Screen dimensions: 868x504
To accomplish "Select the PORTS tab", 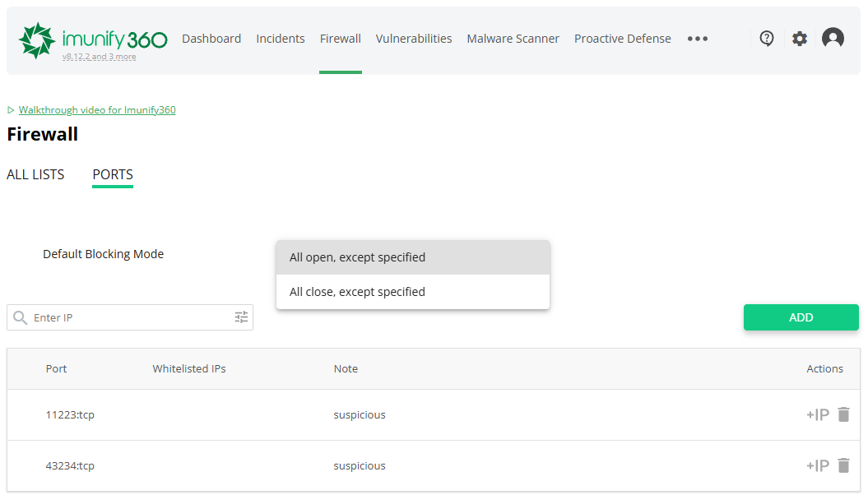I will pyautogui.click(x=113, y=174).
